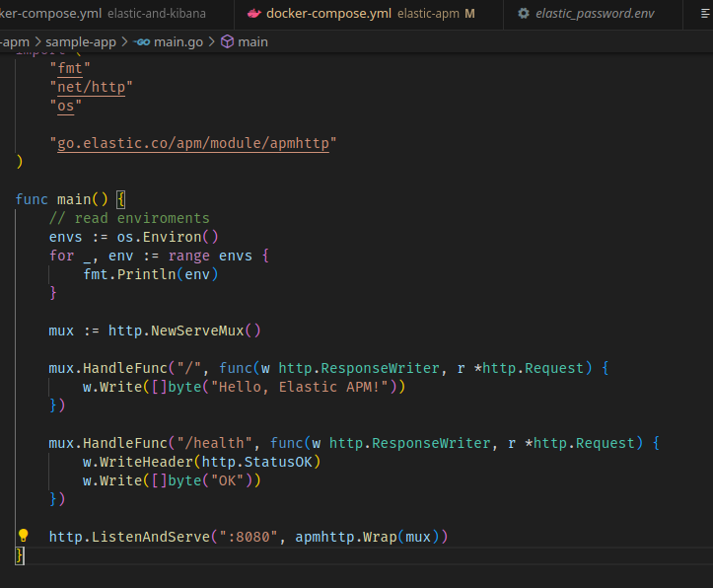Click the cube symbol icon in breadcrumb
This screenshot has width=713, height=588.
pyautogui.click(x=227, y=42)
